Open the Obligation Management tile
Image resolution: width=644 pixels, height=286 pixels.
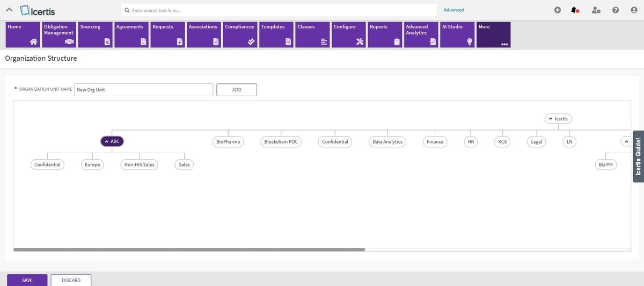click(59, 35)
